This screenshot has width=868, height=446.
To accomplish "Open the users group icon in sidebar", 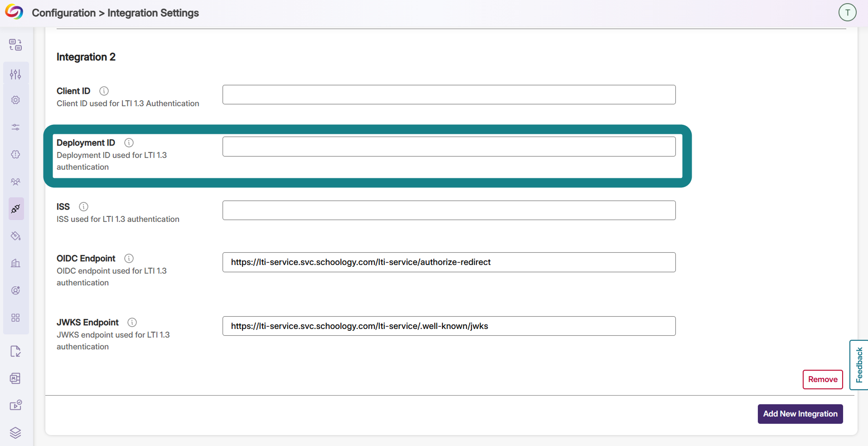I will point(16,181).
